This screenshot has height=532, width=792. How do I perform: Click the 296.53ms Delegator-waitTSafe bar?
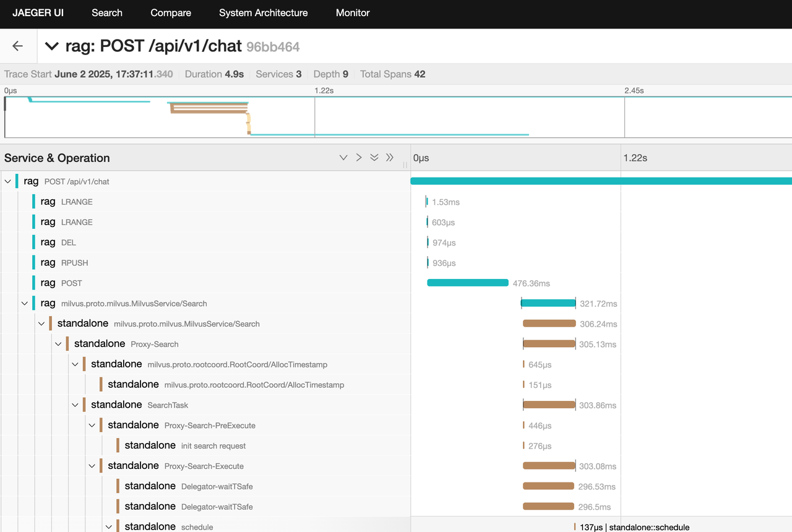(549, 486)
